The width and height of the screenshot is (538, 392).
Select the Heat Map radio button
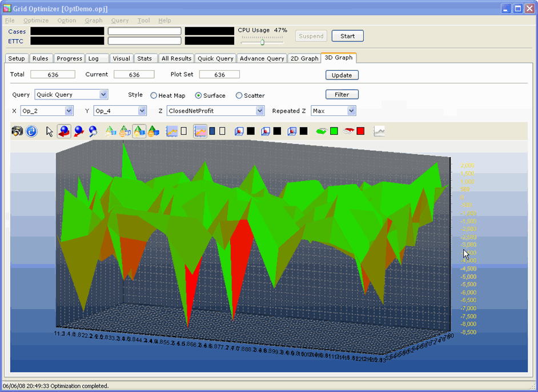pyautogui.click(x=154, y=96)
